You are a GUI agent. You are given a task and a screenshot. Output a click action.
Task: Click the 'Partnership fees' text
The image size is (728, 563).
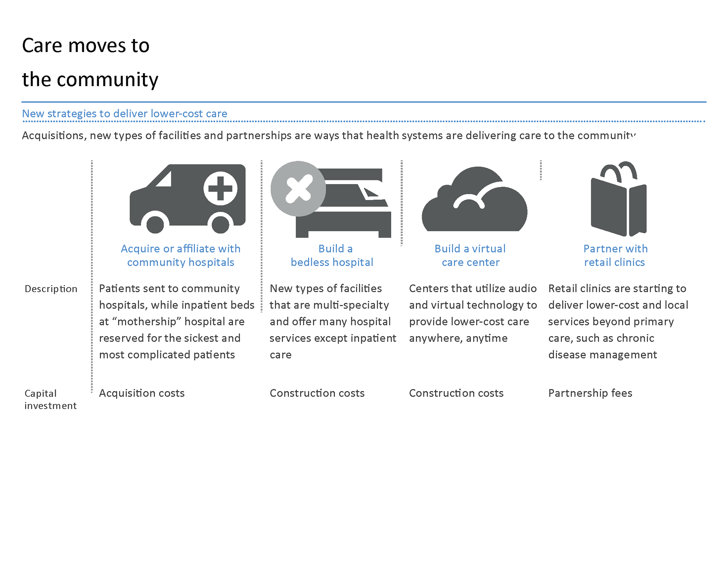click(590, 393)
